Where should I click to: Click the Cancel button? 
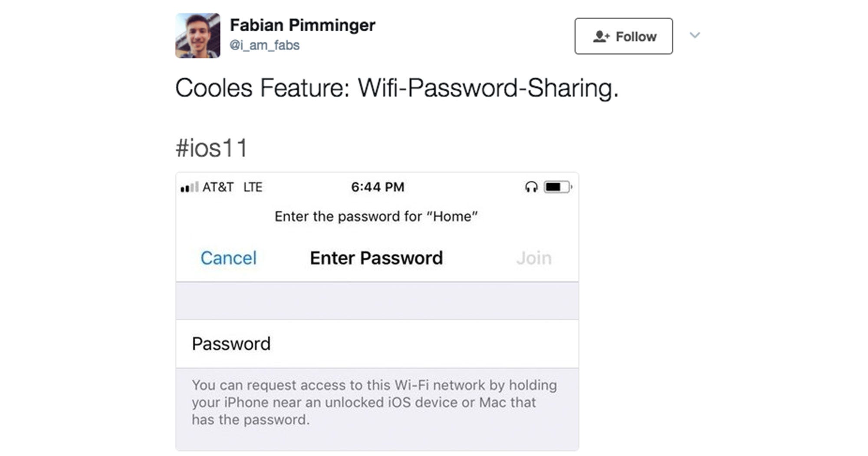[229, 258]
